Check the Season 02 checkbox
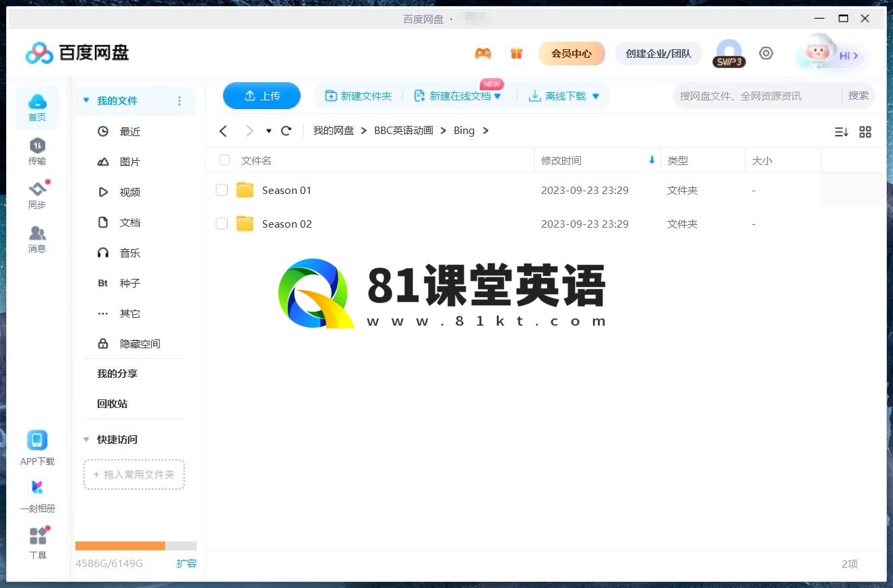 click(222, 224)
